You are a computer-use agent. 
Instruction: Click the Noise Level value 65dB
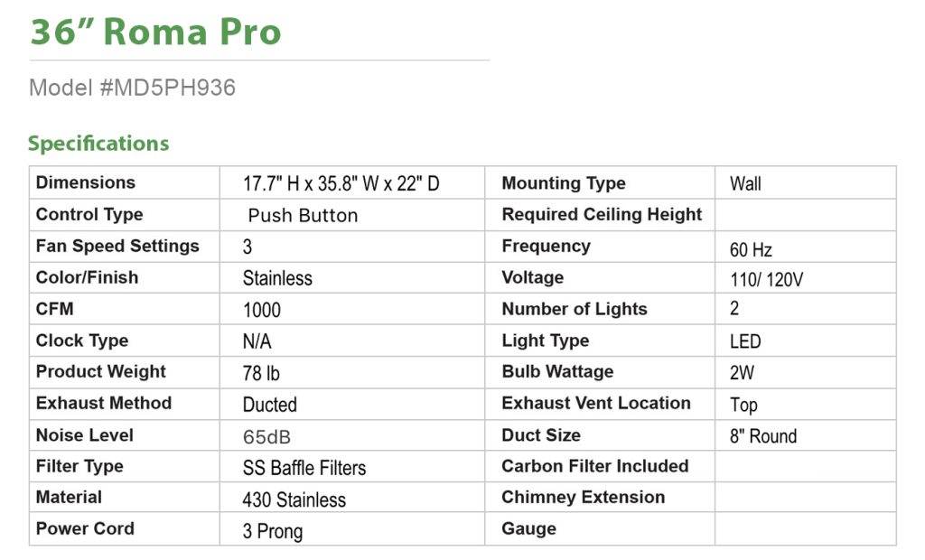tap(266, 436)
